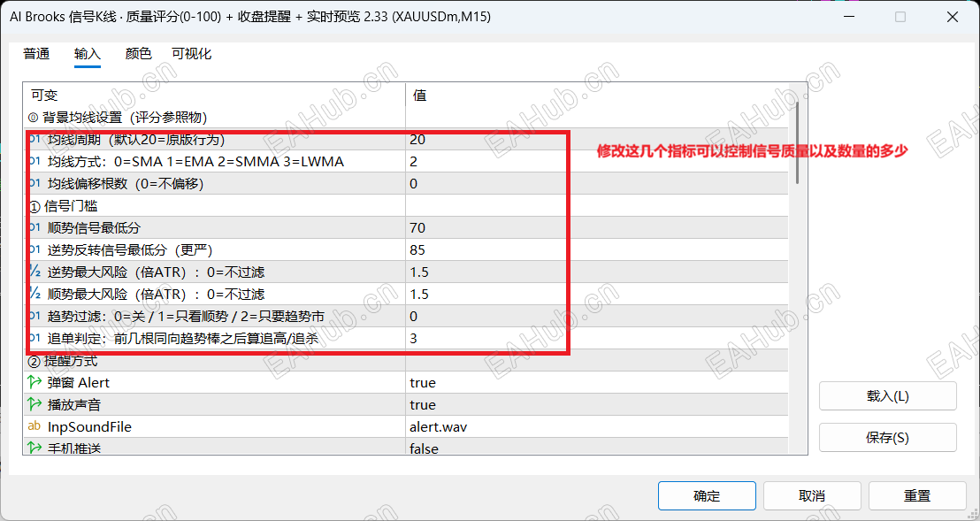
Task: Click the integer icon beside 逆势反转信号最低分
Action: pos(34,249)
